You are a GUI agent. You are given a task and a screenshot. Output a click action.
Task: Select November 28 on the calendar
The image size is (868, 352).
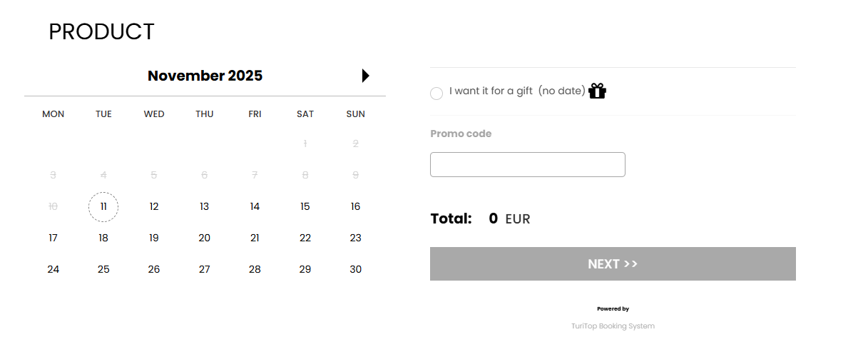(x=255, y=270)
